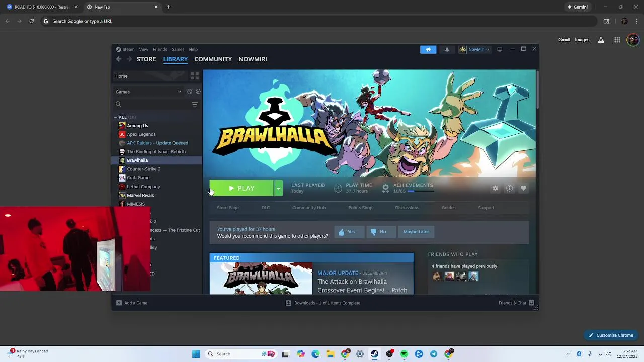The image size is (644, 362).
Task: Open the Help menu in Steam
Action: (x=193, y=49)
